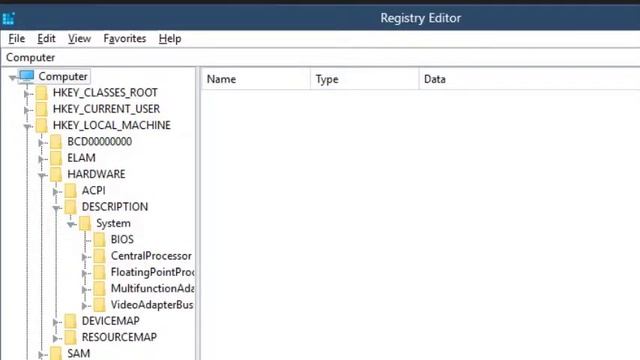
Task: Select the RESOURCEMAP key label
Action: 119,338
